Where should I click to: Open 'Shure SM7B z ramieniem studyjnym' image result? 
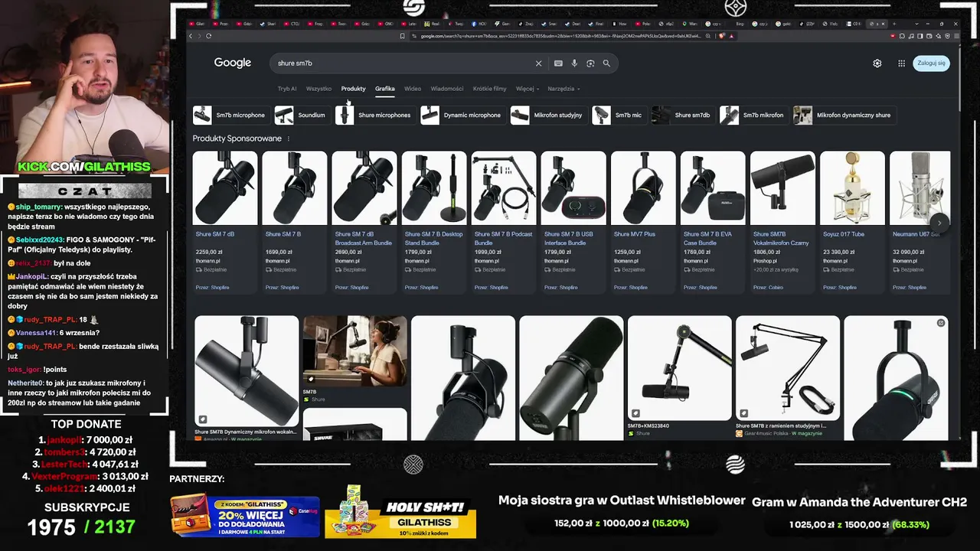(x=788, y=368)
